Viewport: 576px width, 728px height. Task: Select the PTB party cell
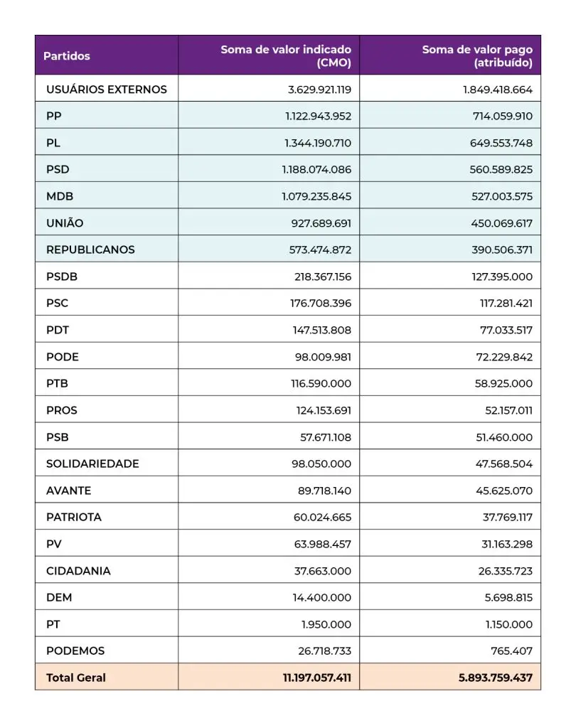(x=57, y=383)
